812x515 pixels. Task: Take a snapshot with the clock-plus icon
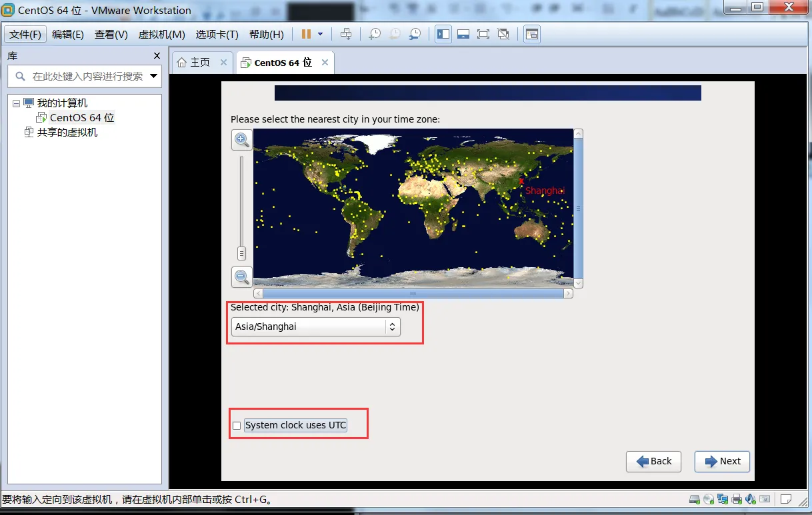tap(375, 34)
